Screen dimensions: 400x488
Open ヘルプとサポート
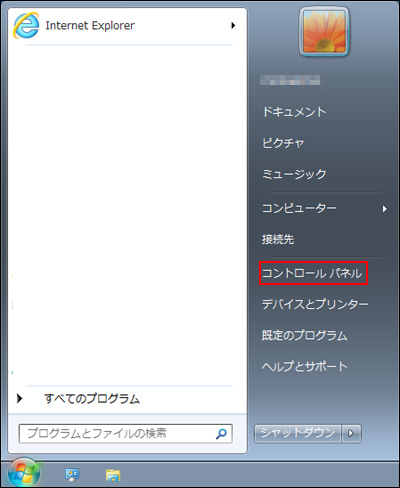pyautogui.click(x=305, y=366)
